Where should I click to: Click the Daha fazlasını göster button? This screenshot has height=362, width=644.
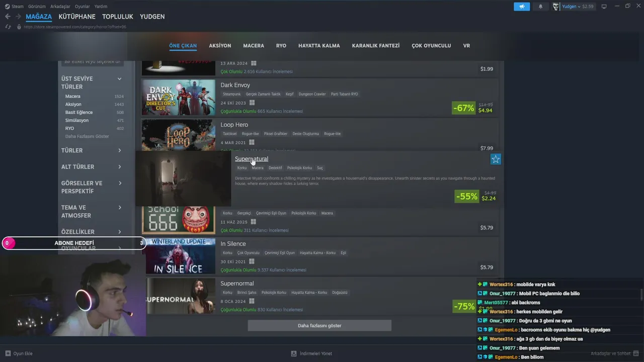pyautogui.click(x=319, y=326)
